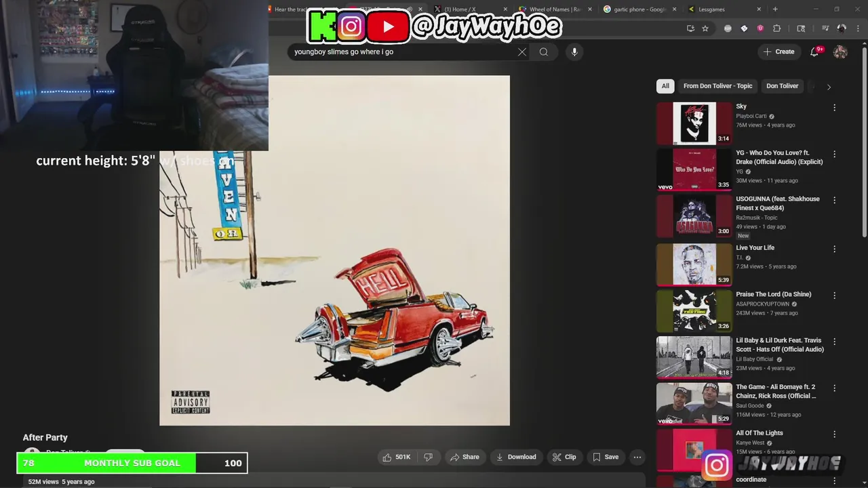Click the Save button
The image size is (868, 488).
pyautogui.click(x=606, y=457)
